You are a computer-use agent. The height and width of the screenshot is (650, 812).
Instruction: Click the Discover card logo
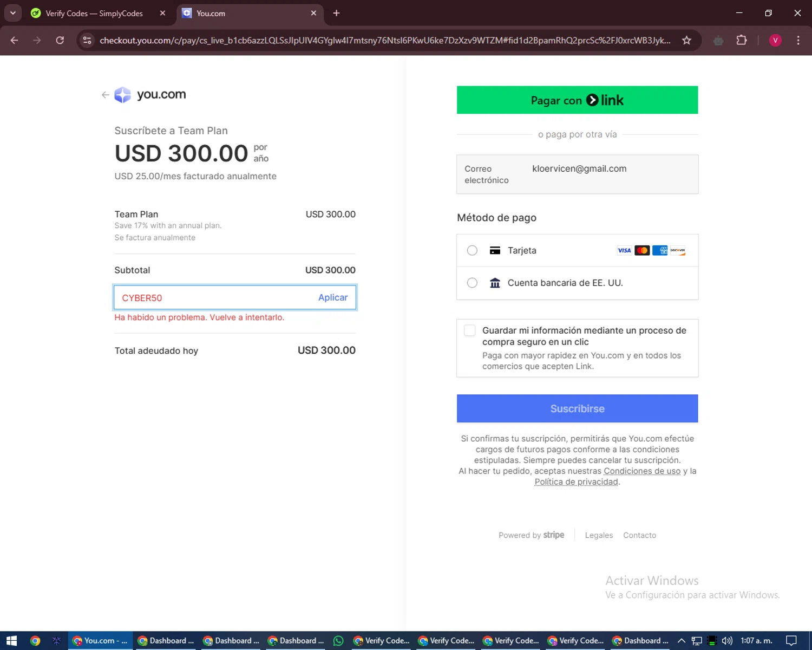tap(678, 250)
